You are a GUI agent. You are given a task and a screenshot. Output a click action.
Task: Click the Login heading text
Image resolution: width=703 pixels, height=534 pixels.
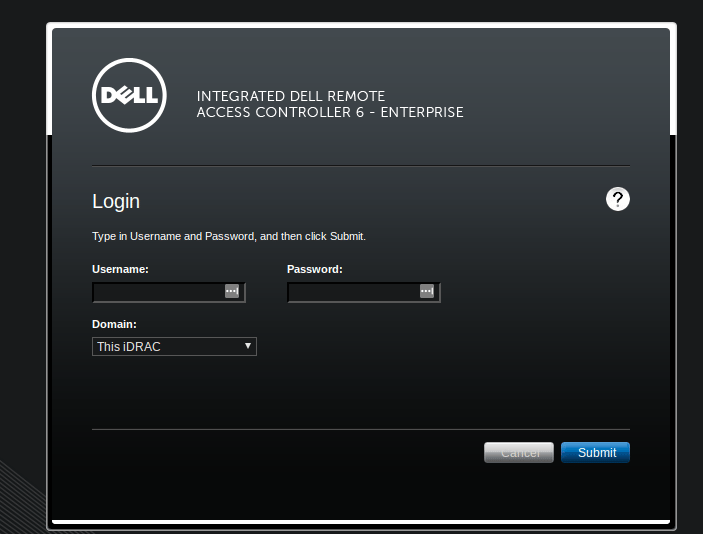(116, 201)
